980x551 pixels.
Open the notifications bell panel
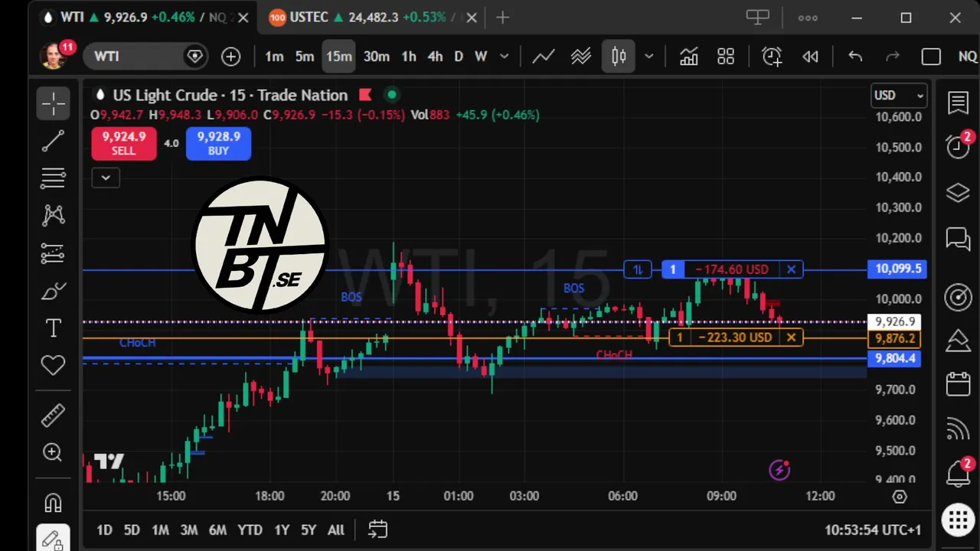pyautogui.click(x=958, y=474)
